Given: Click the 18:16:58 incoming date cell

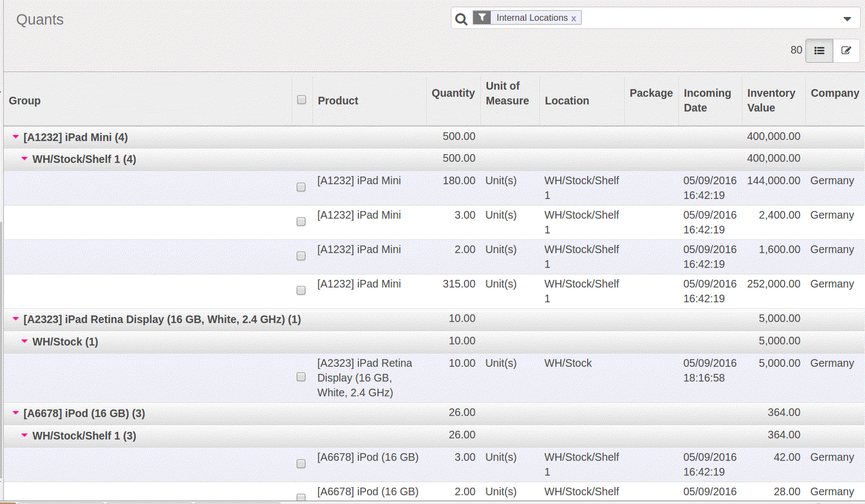Looking at the screenshot, I should point(710,371).
